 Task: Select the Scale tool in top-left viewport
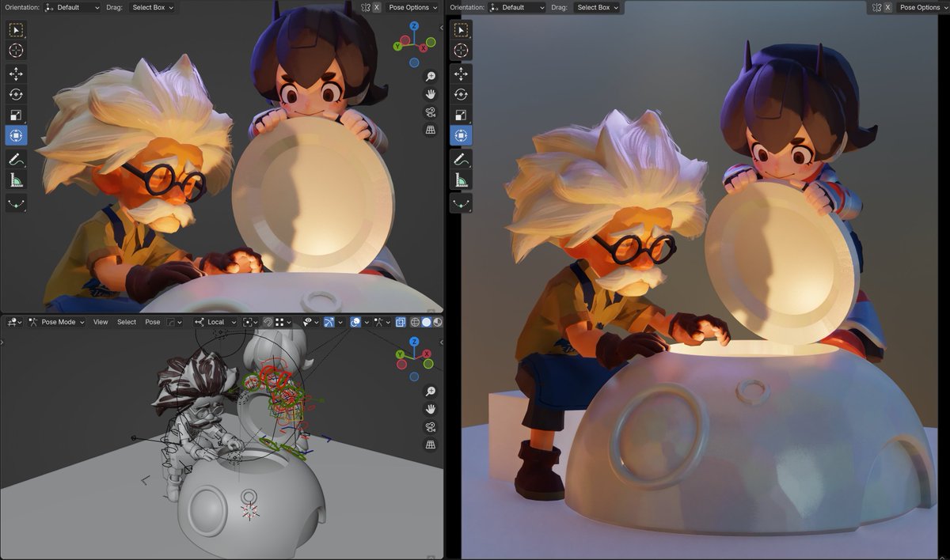(x=16, y=115)
